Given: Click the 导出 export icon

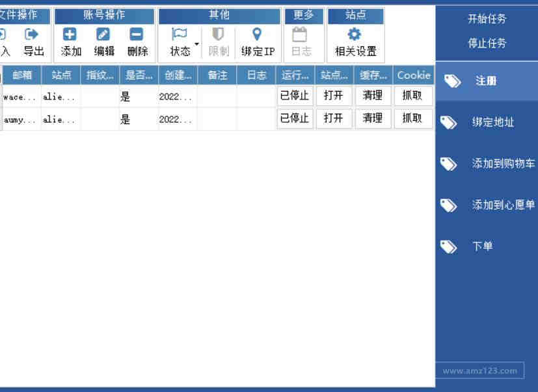Looking at the screenshot, I should click(x=32, y=34).
